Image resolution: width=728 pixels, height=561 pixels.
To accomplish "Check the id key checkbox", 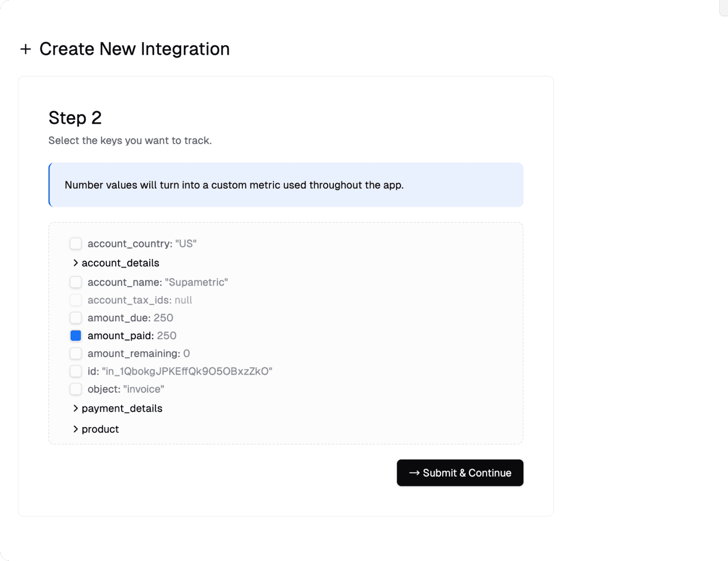I will pyautogui.click(x=76, y=371).
